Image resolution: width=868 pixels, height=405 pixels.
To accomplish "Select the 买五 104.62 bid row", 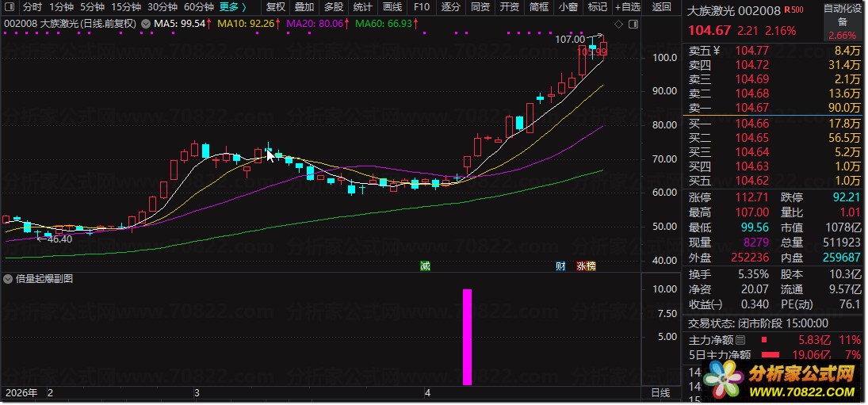I will click(774, 181).
